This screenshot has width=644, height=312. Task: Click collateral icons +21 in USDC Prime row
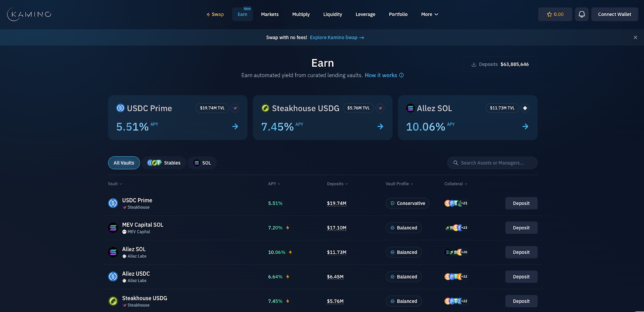point(456,203)
